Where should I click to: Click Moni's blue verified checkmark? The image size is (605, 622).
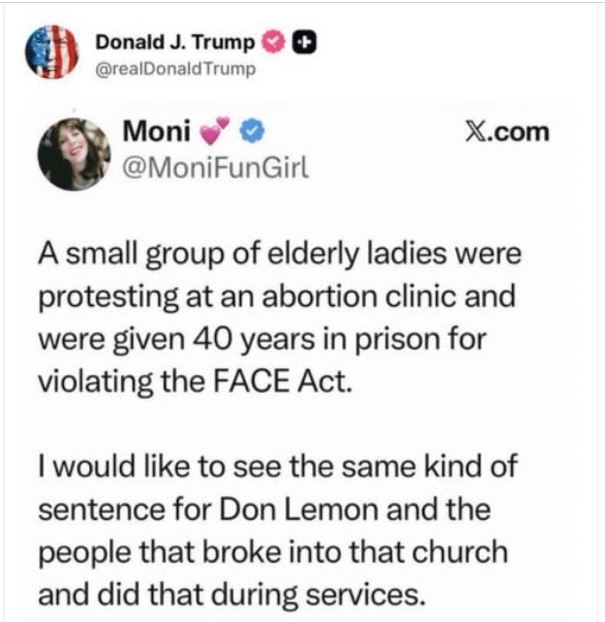[x=254, y=133]
